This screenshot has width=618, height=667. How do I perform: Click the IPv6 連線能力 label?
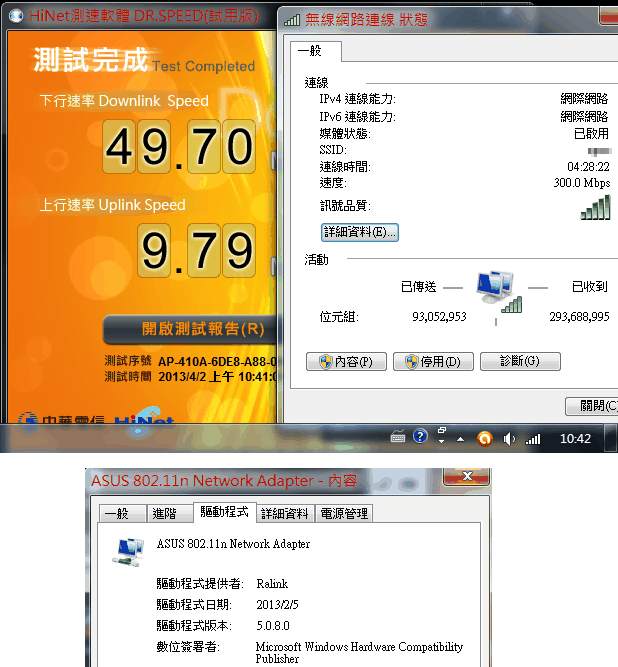pyautogui.click(x=357, y=117)
